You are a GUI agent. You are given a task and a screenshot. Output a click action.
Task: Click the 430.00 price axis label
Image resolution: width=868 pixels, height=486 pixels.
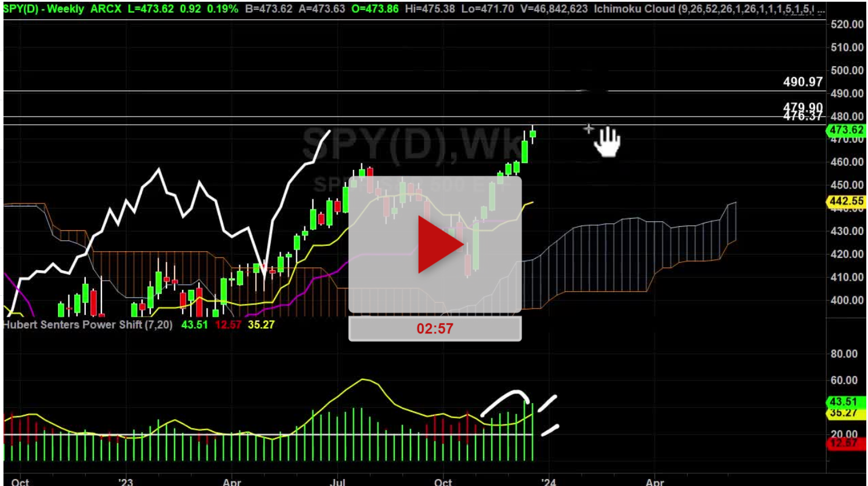tap(847, 231)
